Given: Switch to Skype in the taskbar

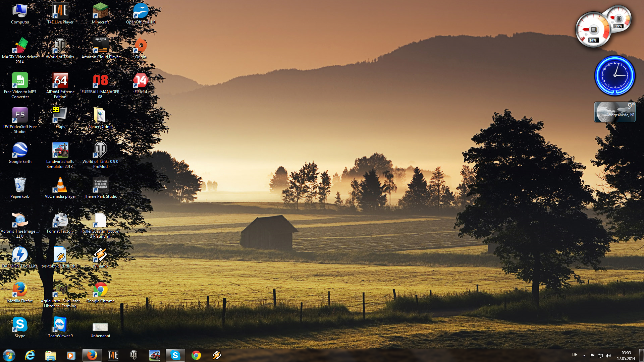Looking at the screenshot, I should pos(175,355).
